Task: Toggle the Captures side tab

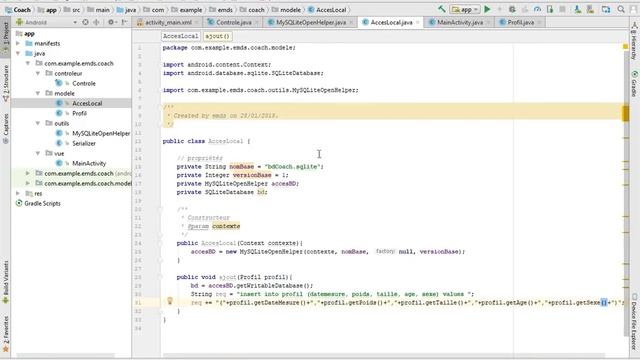Action: click(x=5, y=129)
